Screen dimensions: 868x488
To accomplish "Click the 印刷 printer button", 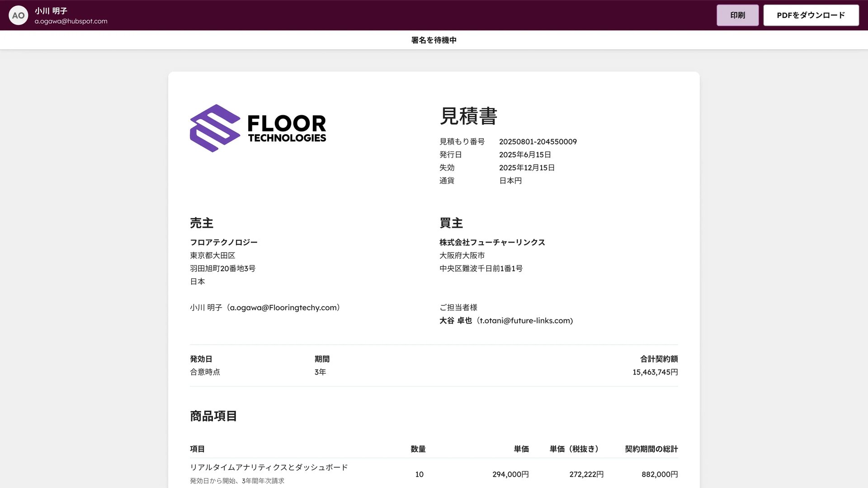I will point(737,15).
